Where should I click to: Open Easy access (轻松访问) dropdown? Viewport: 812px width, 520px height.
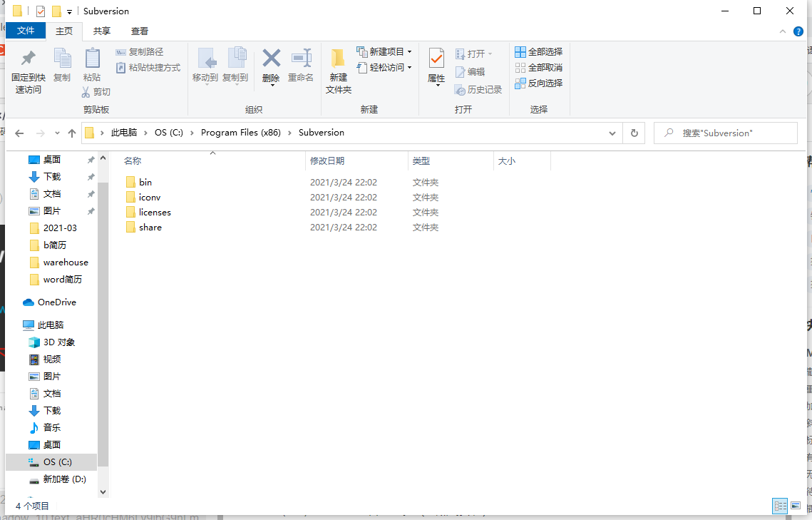coord(384,67)
